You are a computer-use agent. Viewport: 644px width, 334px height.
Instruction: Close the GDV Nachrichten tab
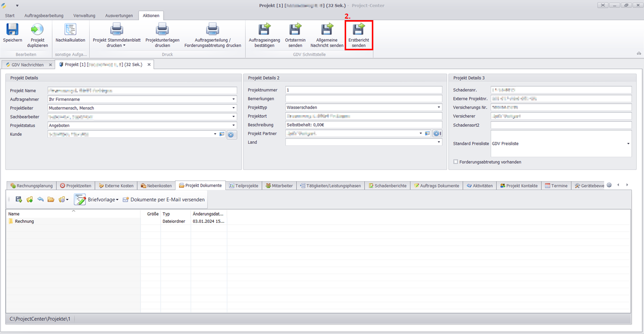(50, 65)
